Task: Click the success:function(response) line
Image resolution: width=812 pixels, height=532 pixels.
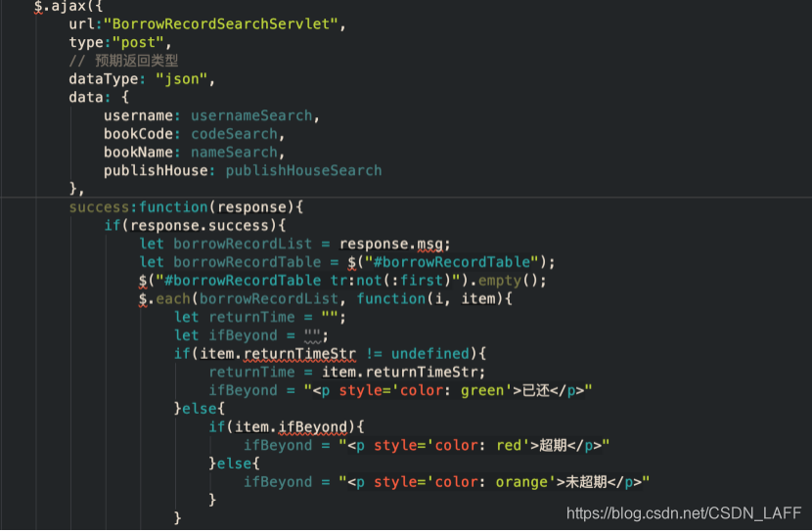Action: tap(186, 207)
